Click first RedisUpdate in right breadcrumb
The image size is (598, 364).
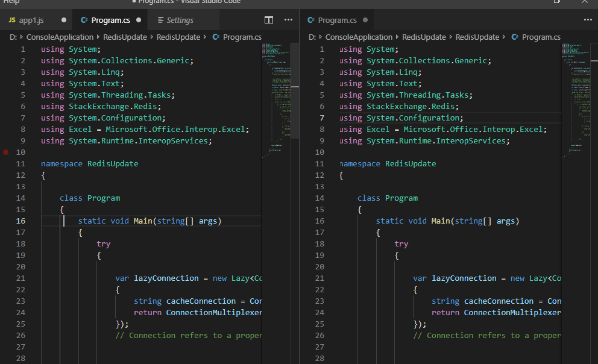[424, 37]
